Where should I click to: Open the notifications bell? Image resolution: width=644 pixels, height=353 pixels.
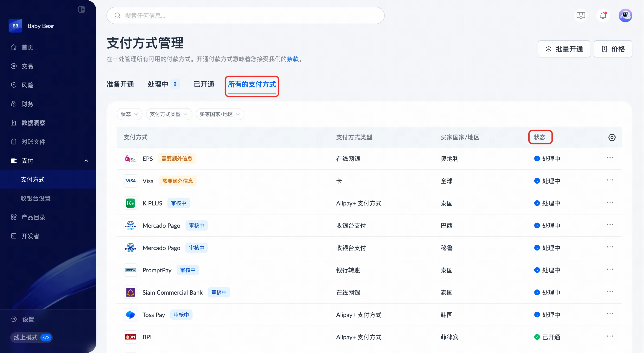click(x=603, y=15)
